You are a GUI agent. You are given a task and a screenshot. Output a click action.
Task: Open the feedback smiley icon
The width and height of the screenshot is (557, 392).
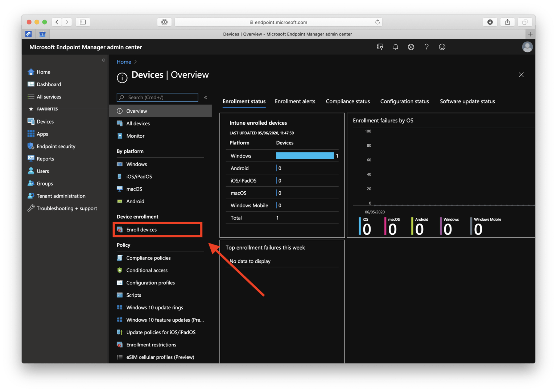tap(442, 47)
